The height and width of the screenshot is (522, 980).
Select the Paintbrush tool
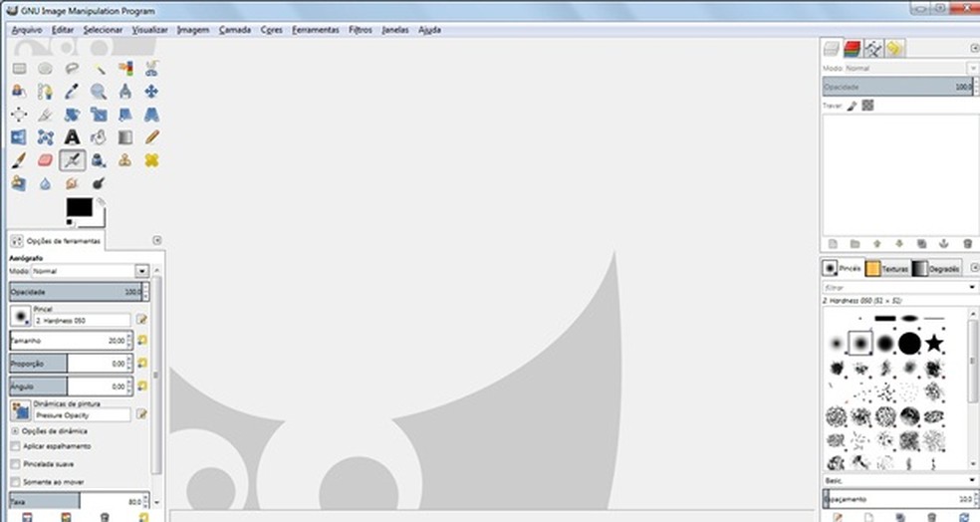pos(19,160)
